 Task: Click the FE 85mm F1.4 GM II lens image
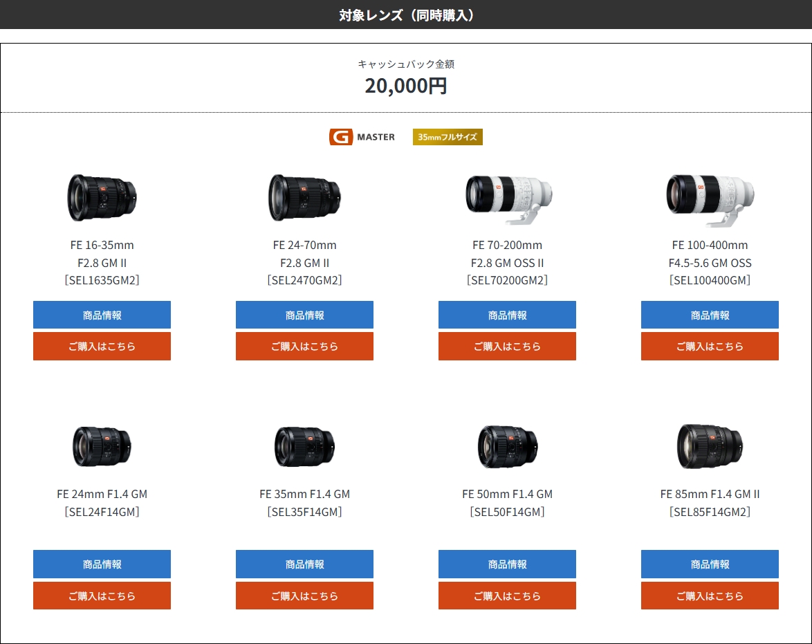tap(710, 446)
